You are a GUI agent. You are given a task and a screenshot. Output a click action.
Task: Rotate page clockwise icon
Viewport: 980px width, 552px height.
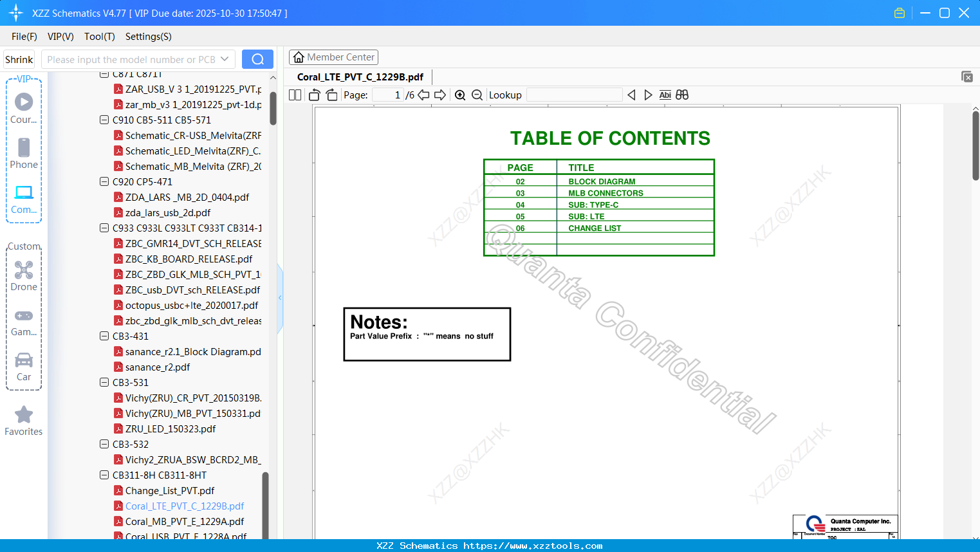[331, 95]
